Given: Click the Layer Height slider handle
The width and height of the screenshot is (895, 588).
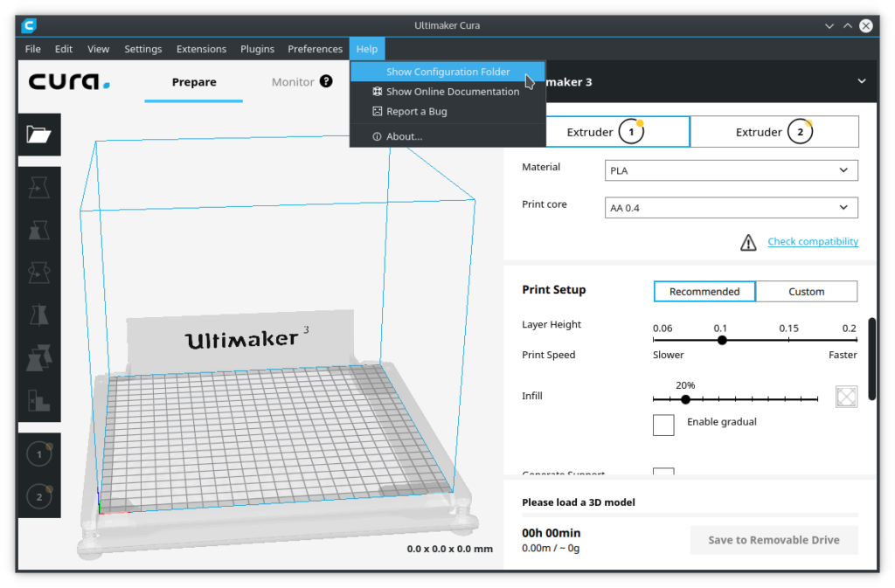Looking at the screenshot, I should coord(722,340).
